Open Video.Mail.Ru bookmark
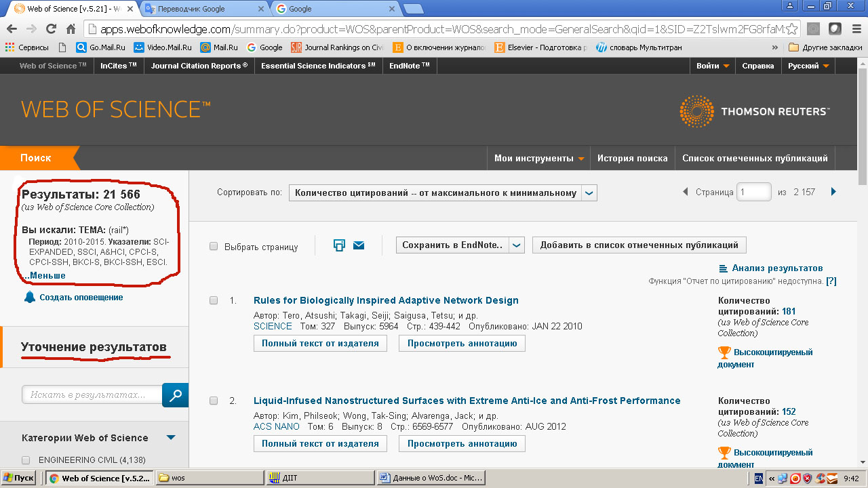The width and height of the screenshot is (868, 488). (x=163, y=47)
